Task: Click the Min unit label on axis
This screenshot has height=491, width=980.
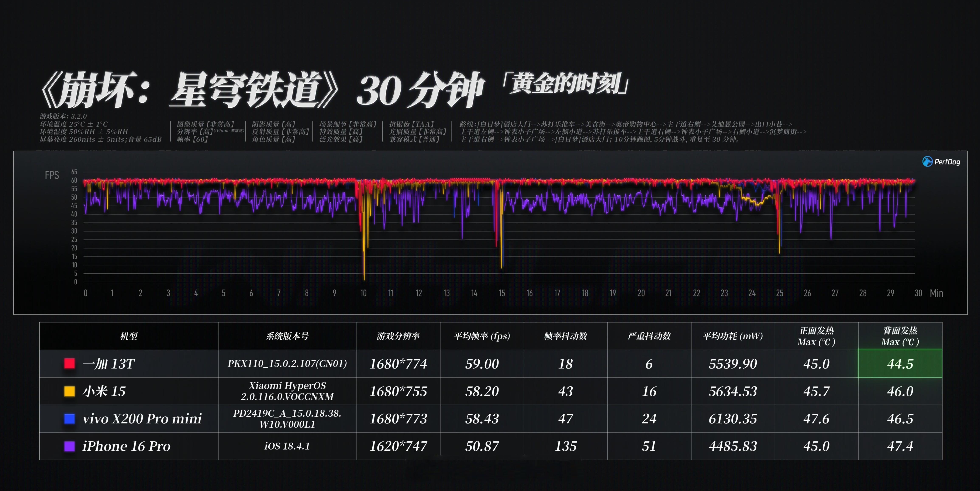Action: (936, 293)
